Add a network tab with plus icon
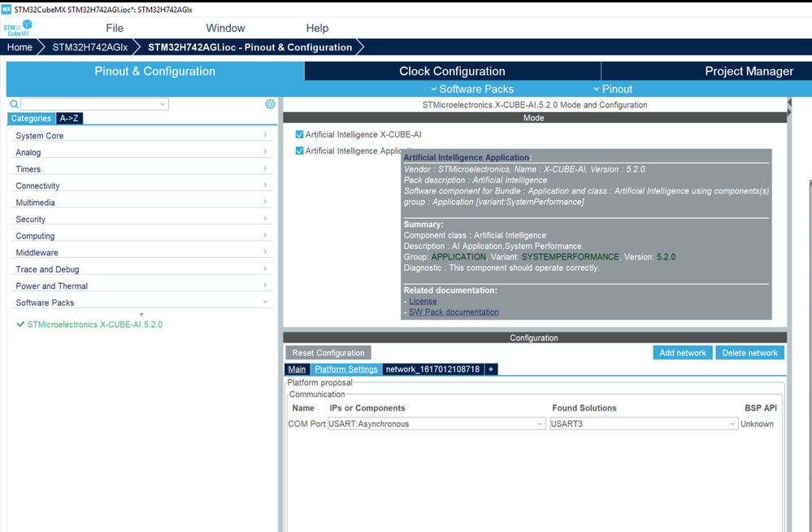Viewport: 812px width, 532px height. tap(491, 369)
